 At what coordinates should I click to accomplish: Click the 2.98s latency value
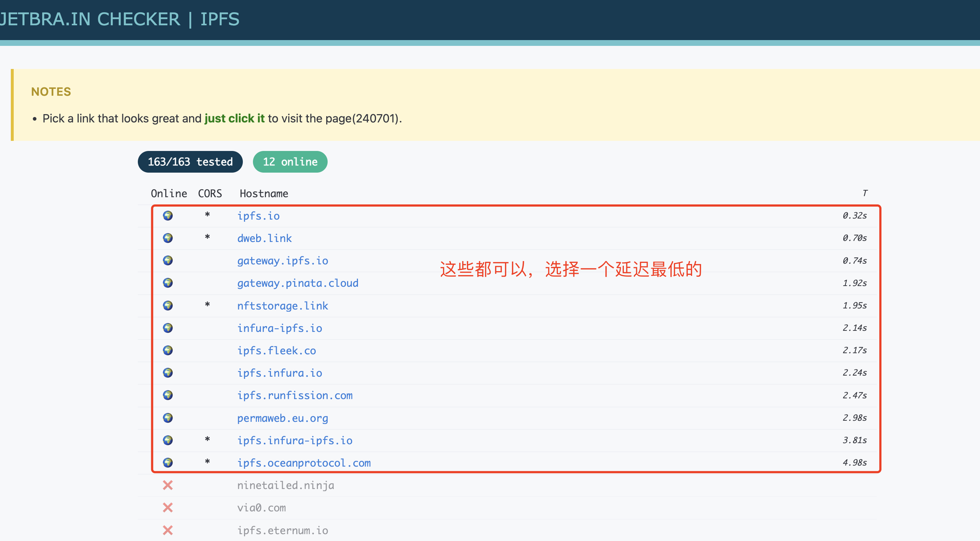tap(854, 417)
